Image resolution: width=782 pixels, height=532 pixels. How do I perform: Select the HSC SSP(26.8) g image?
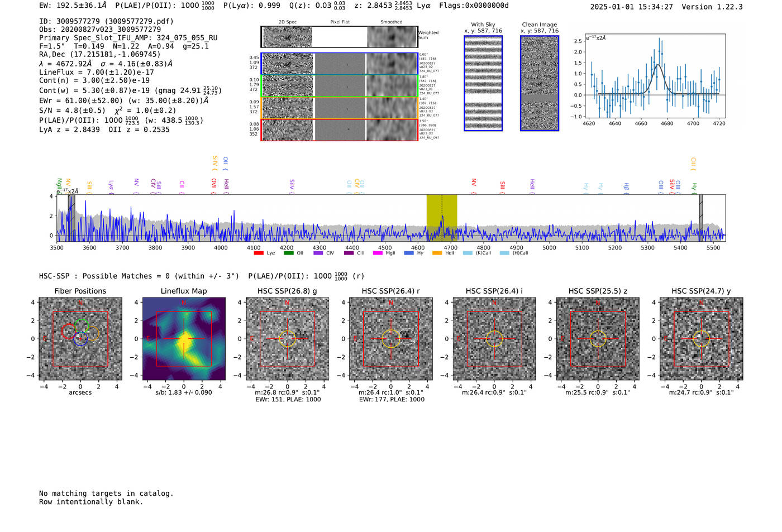(288, 339)
